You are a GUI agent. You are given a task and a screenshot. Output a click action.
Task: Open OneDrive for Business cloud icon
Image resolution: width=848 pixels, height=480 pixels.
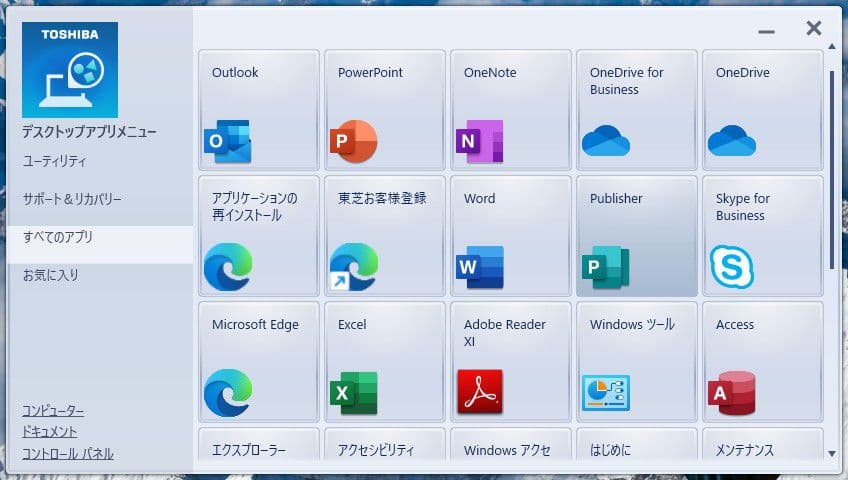click(606, 141)
